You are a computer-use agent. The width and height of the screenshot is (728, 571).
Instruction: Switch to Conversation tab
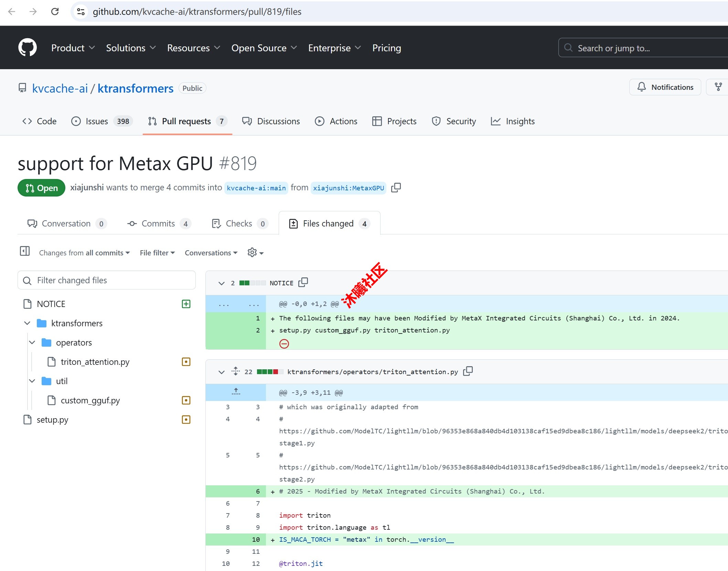[67, 223]
